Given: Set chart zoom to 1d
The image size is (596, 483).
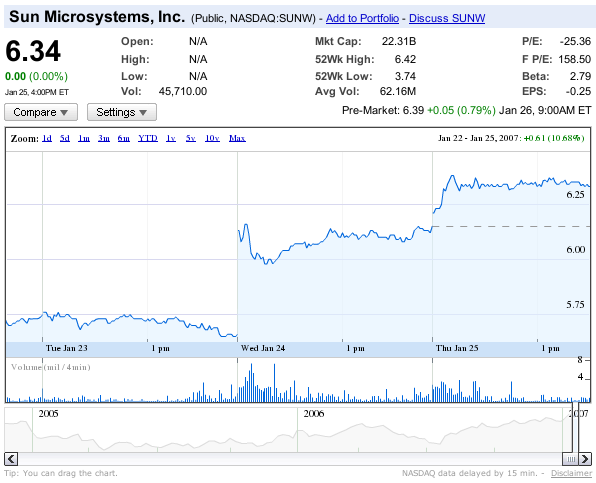Looking at the screenshot, I should [x=47, y=138].
